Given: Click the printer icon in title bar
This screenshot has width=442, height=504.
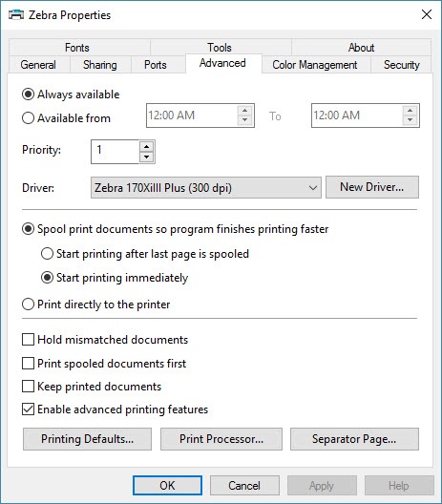Looking at the screenshot, I should click(16, 14).
